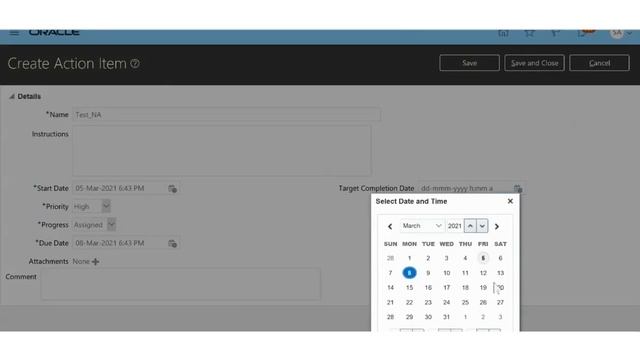Click the 2021 year field

pyautogui.click(x=454, y=226)
